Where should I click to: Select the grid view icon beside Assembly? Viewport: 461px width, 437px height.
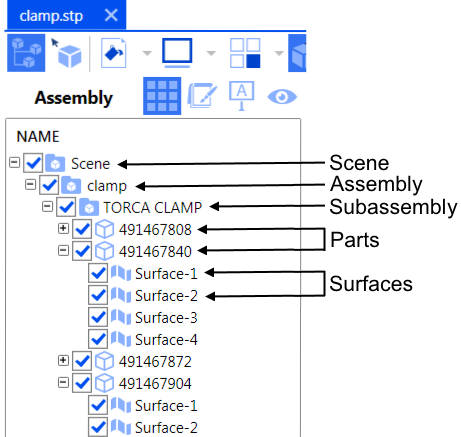pyautogui.click(x=162, y=96)
